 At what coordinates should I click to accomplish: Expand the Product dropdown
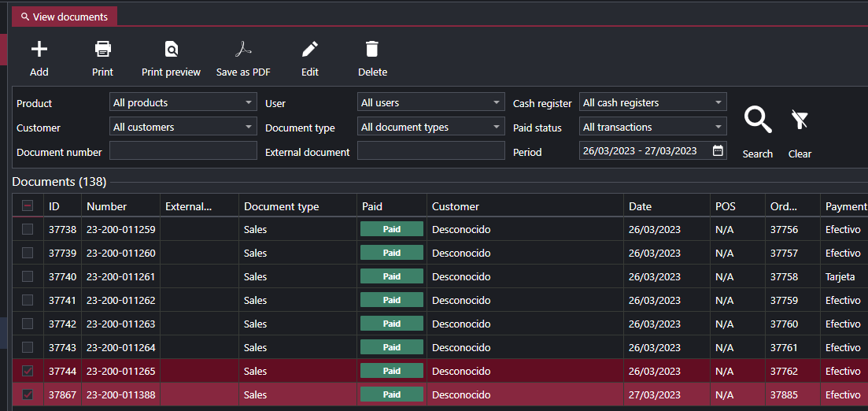pyautogui.click(x=183, y=103)
